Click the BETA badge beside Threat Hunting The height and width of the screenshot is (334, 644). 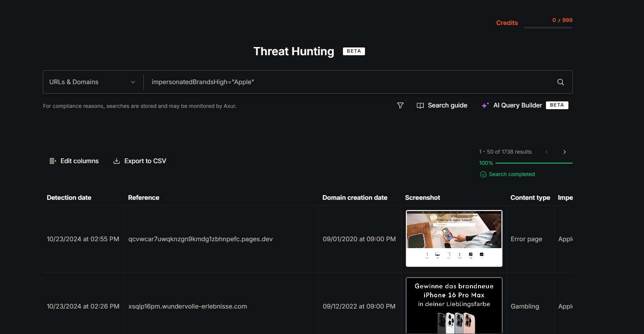pyautogui.click(x=354, y=51)
